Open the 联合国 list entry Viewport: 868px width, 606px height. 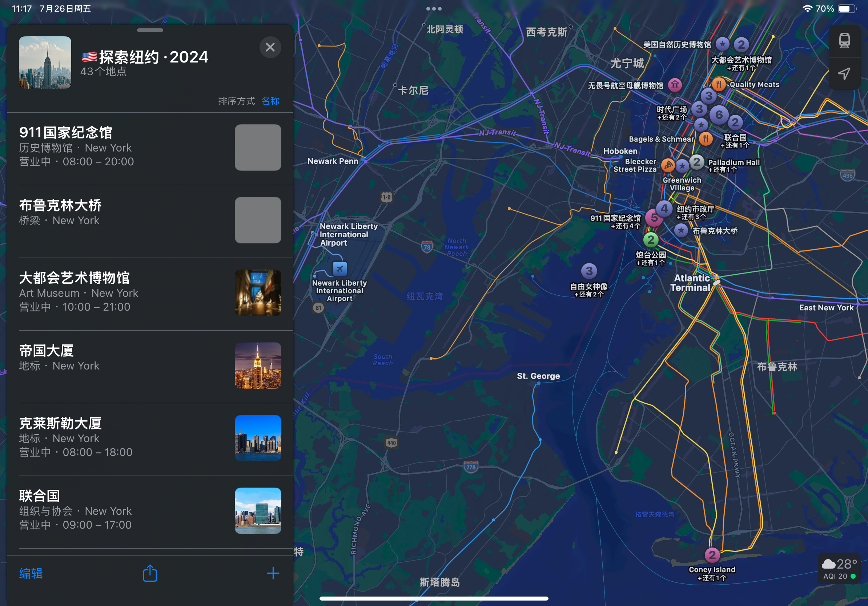[150, 512]
